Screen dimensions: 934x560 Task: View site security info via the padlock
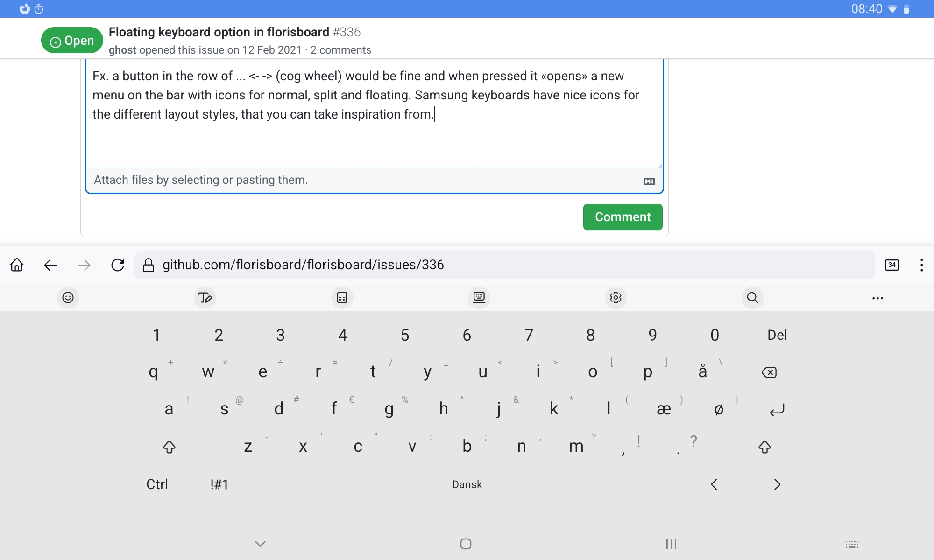coord(148,265)
